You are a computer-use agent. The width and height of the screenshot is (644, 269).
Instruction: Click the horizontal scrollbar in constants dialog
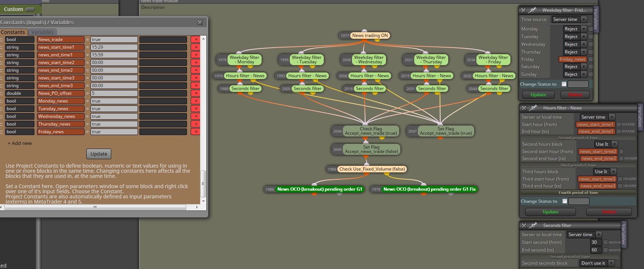coord(95,207)
